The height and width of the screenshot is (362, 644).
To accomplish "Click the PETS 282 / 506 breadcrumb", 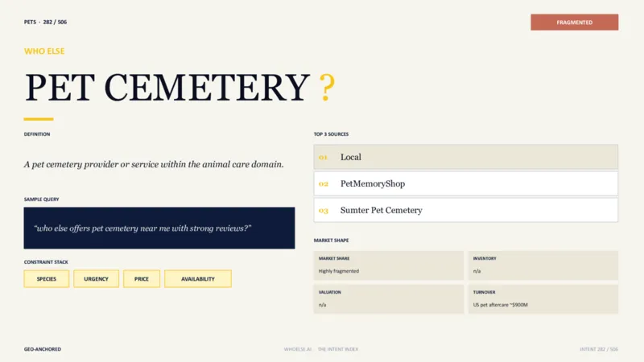I will 45,23.
